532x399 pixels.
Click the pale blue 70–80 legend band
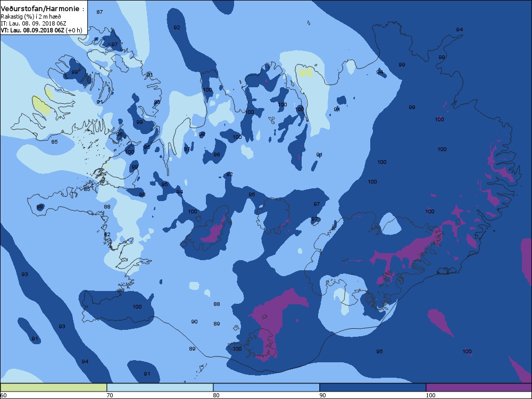tap(160, 387)
